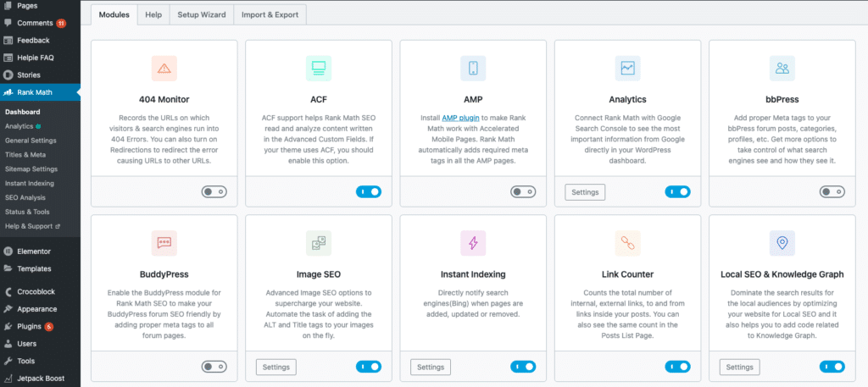Viewport: 868px width, 387px height.
Task: Click the Local SEO map pin icon
Action: click(x=782, y=243)
